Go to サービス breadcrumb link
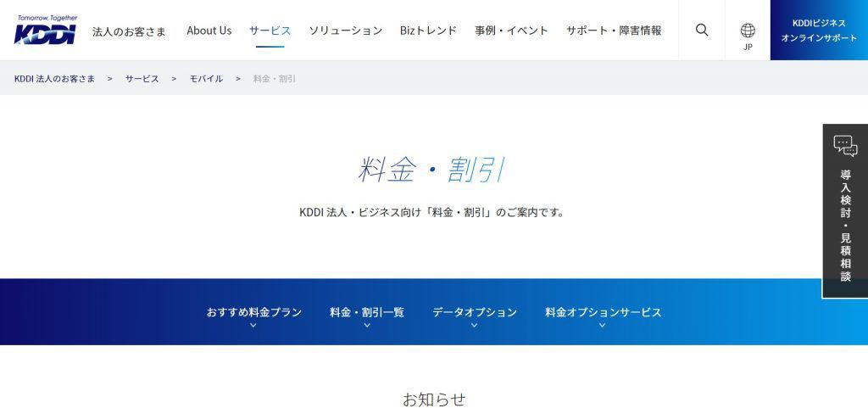 [142, 79]
